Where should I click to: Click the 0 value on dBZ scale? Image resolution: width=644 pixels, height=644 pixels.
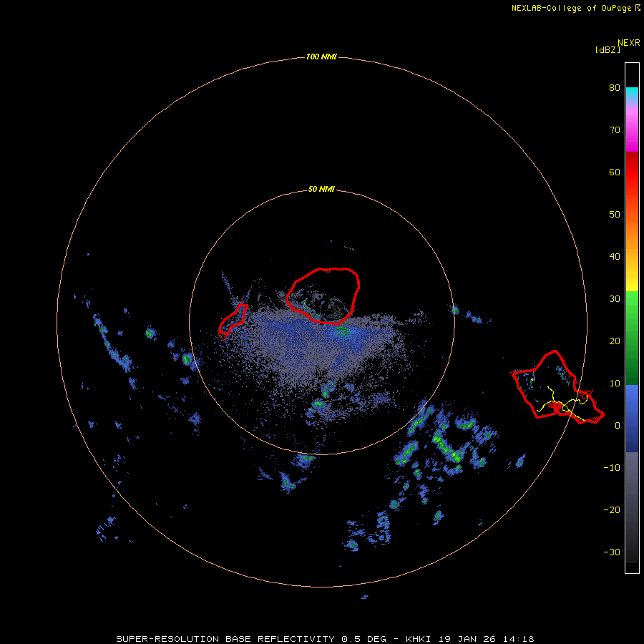click(617, 426)
